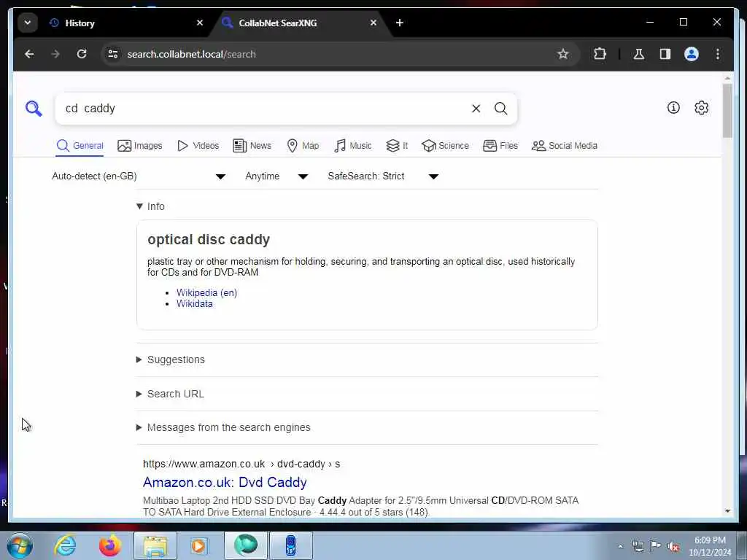Open the Amazon.co.uk: Dvd Caddy result
The height and width of the screenshot is (560, 747).
225,483
